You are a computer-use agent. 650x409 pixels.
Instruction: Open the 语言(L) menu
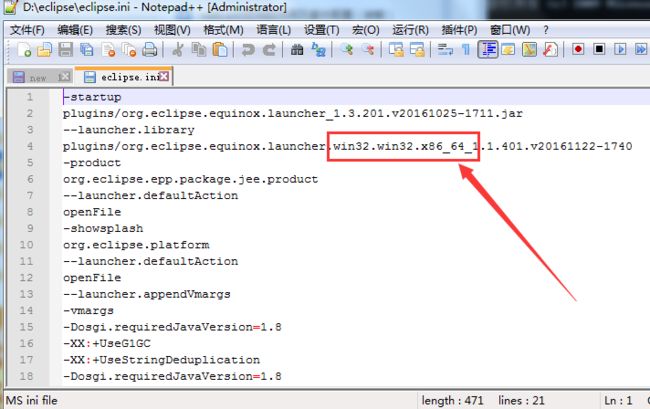(x=273, y=30)
